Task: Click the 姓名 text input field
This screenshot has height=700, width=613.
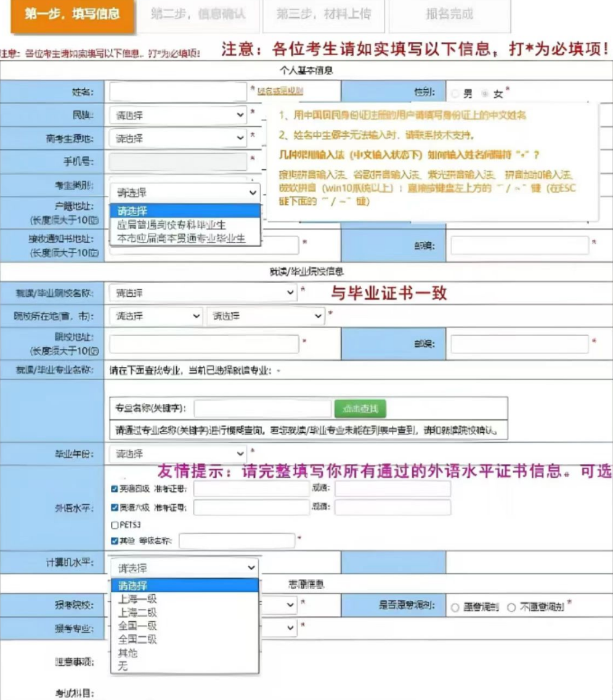Action: coord(178,92)
